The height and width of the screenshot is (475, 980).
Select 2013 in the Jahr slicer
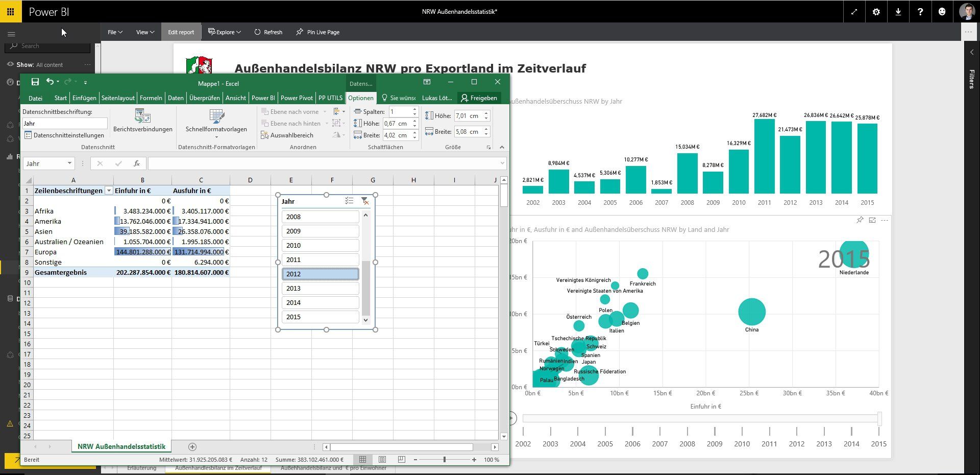pos(320,288)
